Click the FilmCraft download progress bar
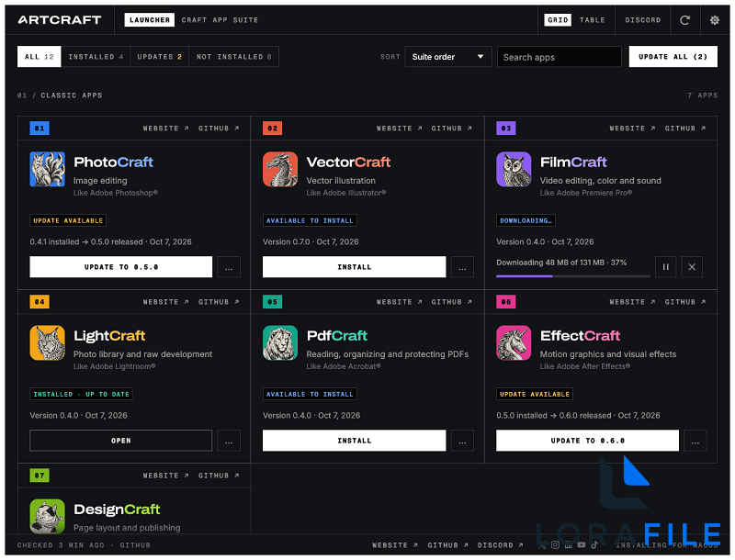 click(572, 276)
